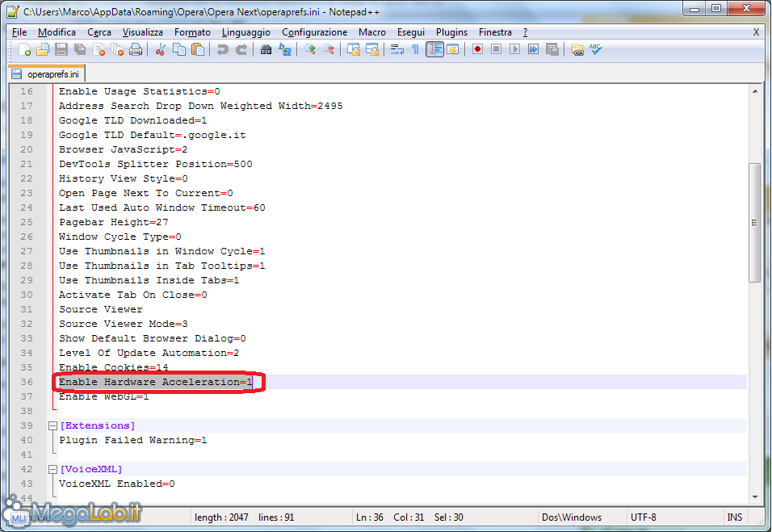This screenshot has height=532, width=772.
Task: Save the recorded macro via toolbar icon
Action: (552, 49)
